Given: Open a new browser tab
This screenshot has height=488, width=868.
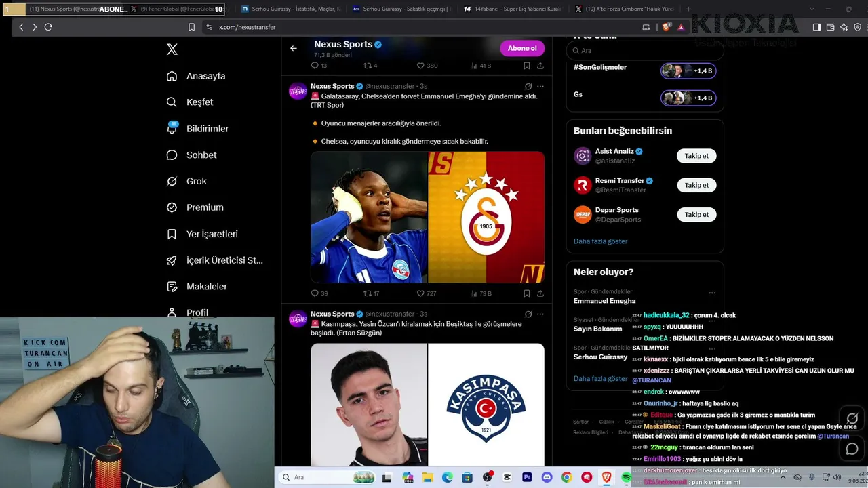Looking at the screenshot, I should click(x=688, y=9).
